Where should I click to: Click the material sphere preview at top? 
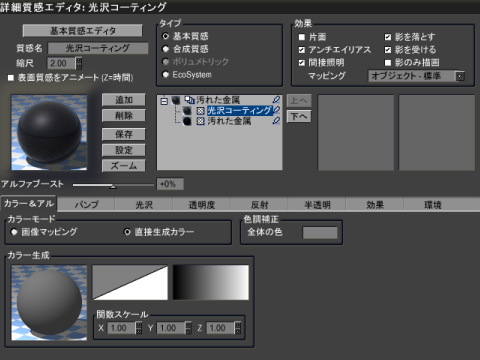[49, 132]
